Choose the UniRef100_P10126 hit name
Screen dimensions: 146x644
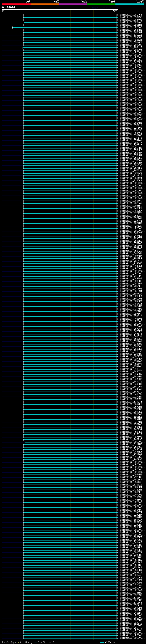tap(131, 175)
